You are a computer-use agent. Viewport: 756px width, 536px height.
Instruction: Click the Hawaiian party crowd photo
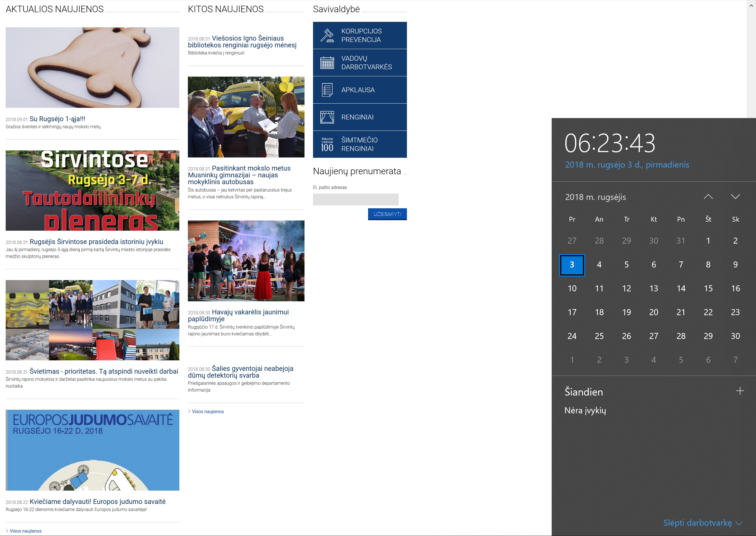pyautogui.click(x=246, y=261)
